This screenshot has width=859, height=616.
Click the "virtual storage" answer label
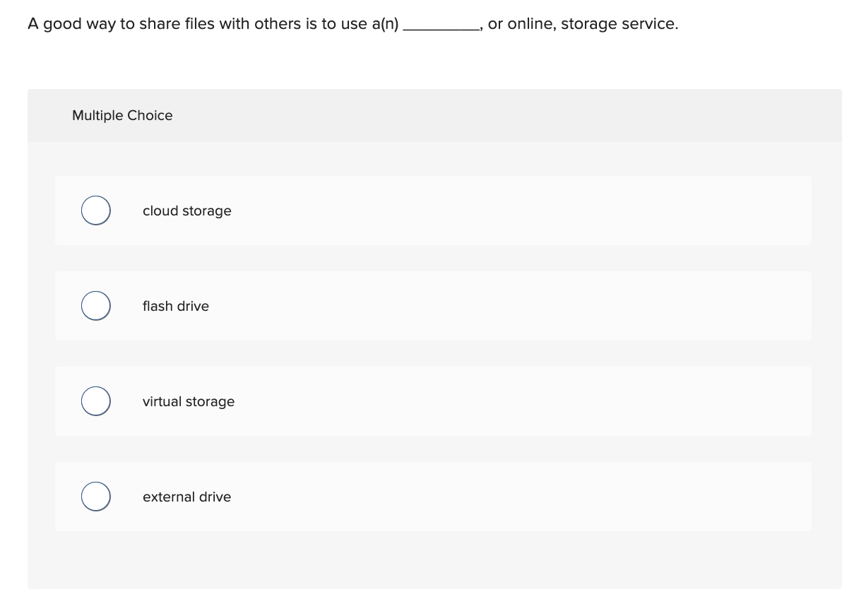[188, 401]
